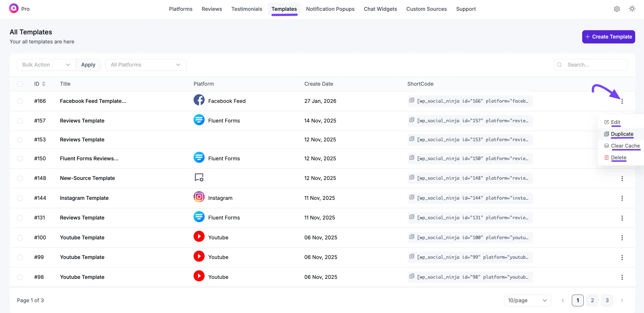The height and width of the screenshot is (313, 644).
Task: Click the Create Template button
Action: pos(608,37)
